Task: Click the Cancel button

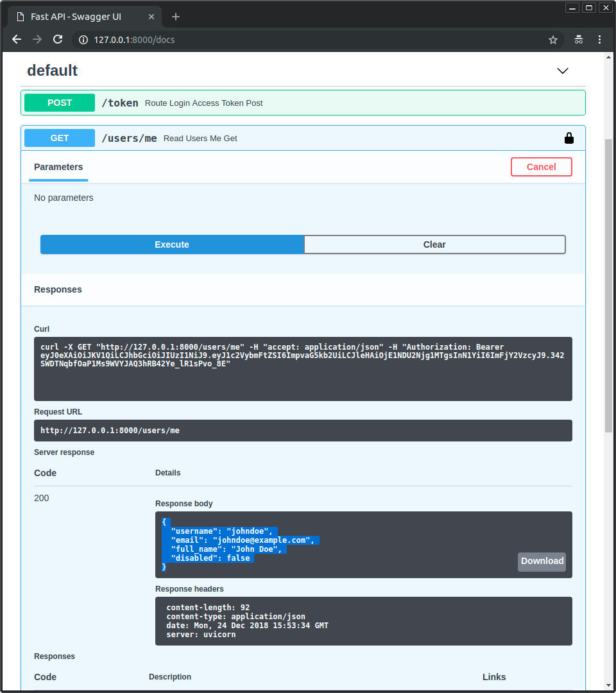Action: click(x=541, y=167)
